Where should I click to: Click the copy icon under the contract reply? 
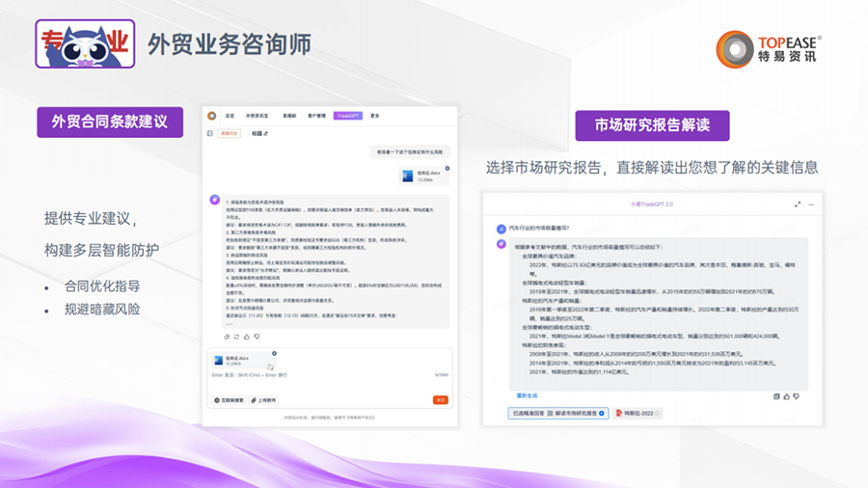228,337
